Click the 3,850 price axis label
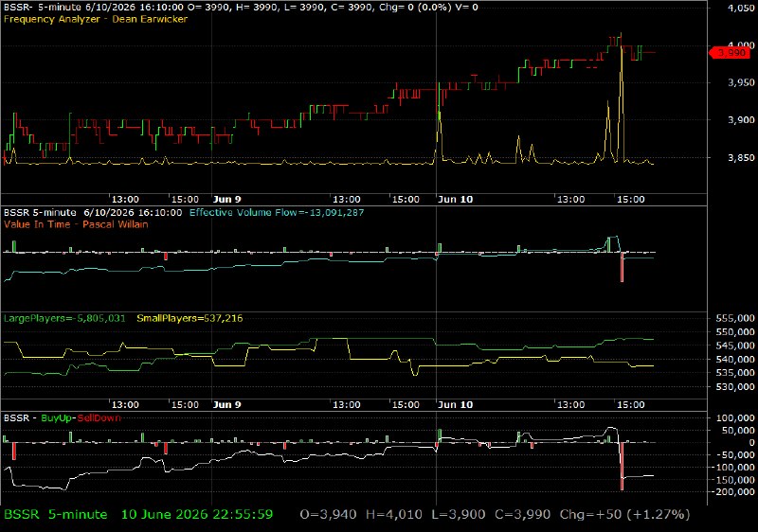This screenshot has height=532, width=758. pyautogui.click(x=741, y=158)
